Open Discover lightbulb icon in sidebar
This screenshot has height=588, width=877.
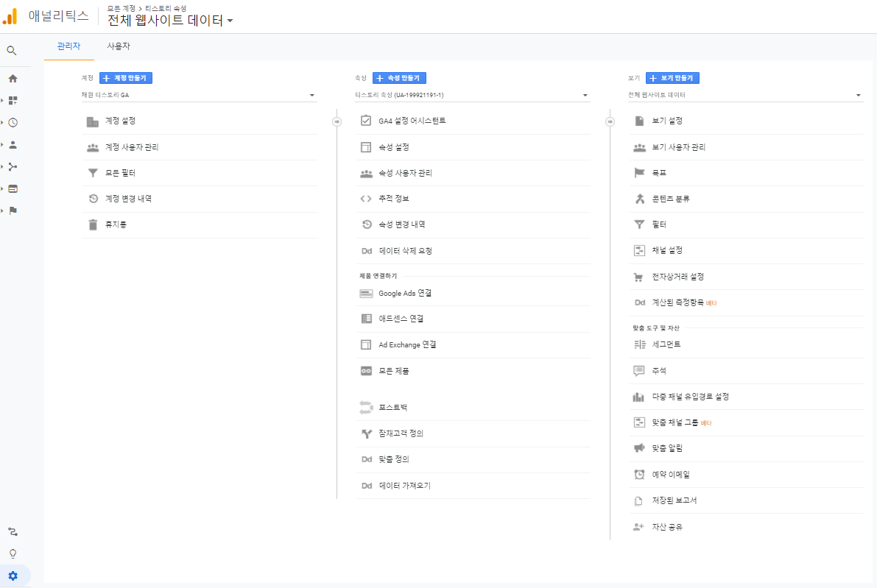13,554
